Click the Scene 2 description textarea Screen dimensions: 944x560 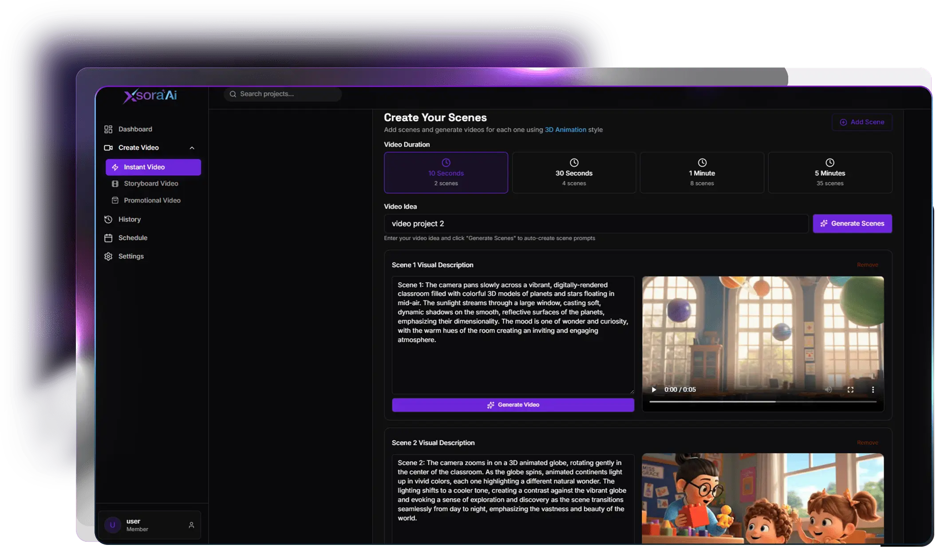tap(513, 499)
